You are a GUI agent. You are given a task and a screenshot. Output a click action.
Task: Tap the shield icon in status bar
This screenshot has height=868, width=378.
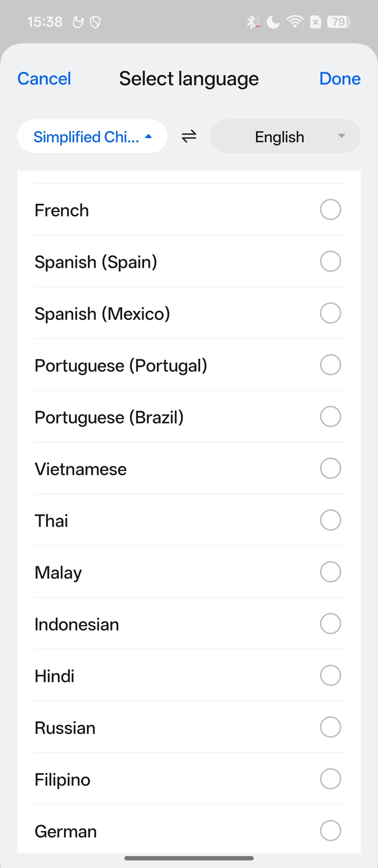tap(95, 22)
